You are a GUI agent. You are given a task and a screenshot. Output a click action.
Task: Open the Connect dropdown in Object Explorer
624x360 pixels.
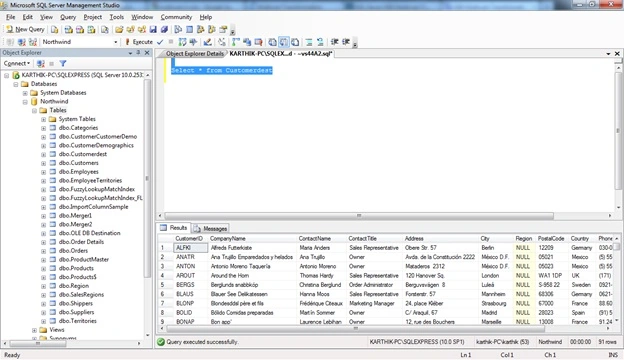click(x=17, y=63)
